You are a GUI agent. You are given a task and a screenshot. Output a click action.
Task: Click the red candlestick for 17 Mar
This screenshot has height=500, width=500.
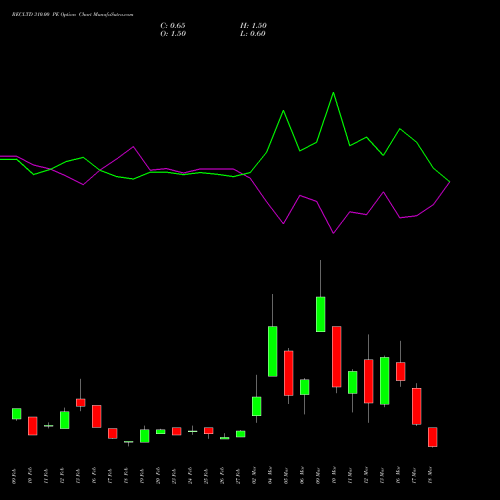pyautogui.click(x=417, y=406)
